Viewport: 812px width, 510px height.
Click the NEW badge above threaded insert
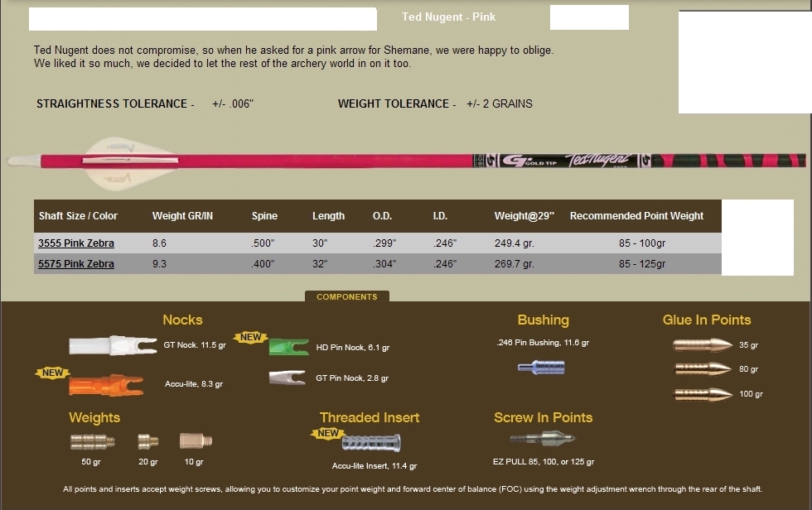[328, 433]
